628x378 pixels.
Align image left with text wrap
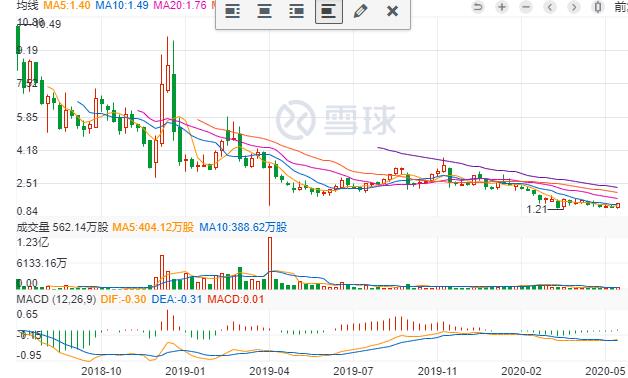click(232, 11)
